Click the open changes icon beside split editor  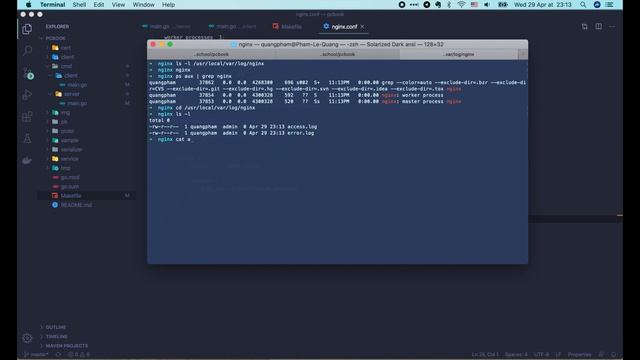pyautogui.click(x=584, y=27)
